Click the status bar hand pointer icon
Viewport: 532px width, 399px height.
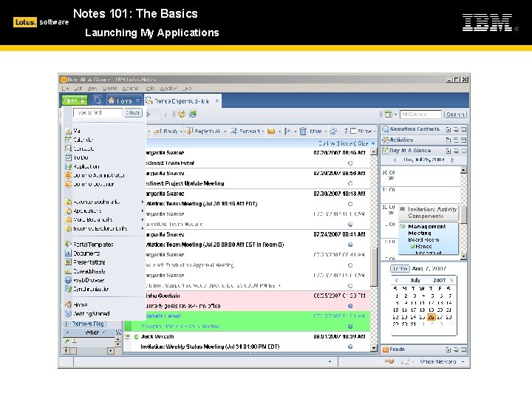[x=389, y=361]
